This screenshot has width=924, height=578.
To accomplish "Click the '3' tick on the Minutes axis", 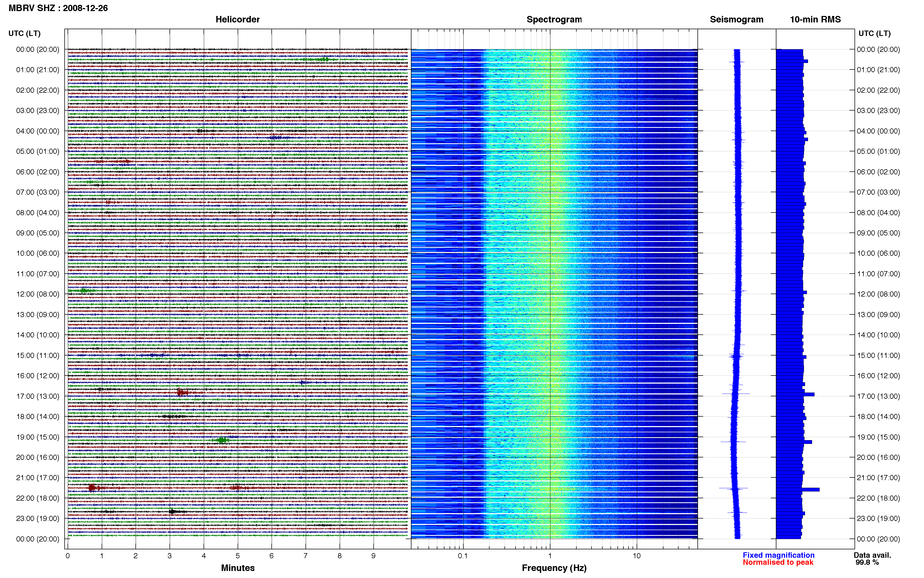I will point(170,556).
